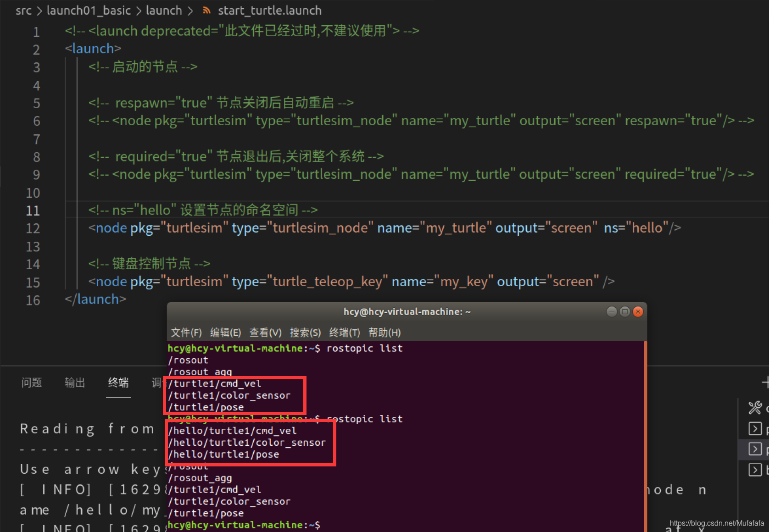Click line number 15 in the editor gutter

click(33, 283)
